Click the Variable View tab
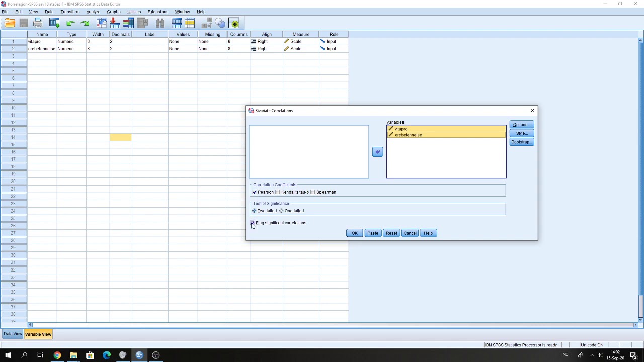 pos(38,334)
